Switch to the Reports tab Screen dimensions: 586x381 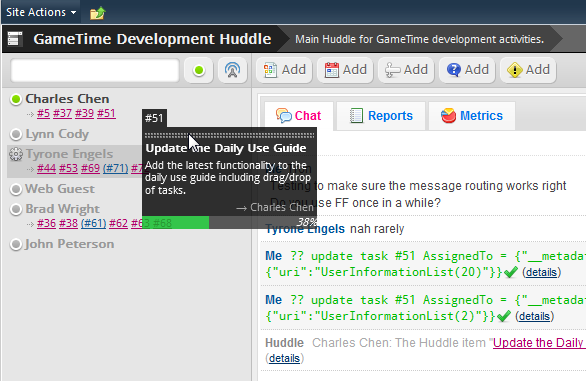tap(381, 116)
